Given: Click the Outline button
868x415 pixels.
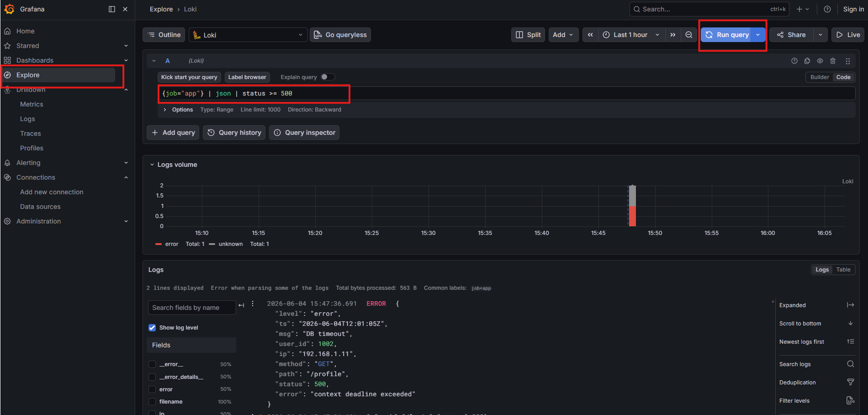Looking at the screenshot, I should click(164, 35).
